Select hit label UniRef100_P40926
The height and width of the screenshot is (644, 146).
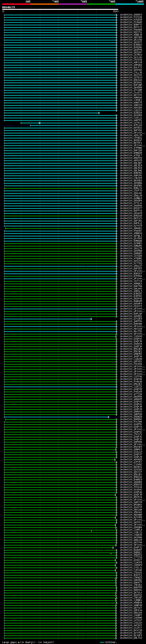click(131, 364)
